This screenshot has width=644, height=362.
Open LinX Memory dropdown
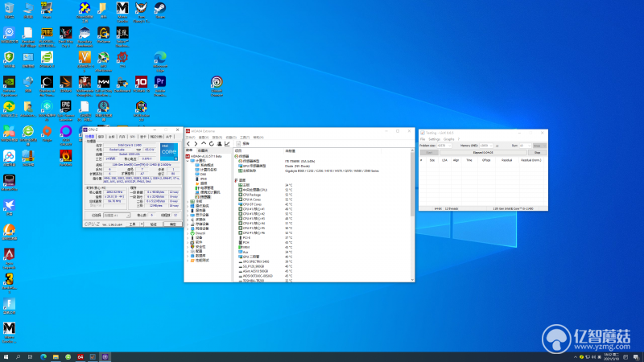(x=486, y=146)
